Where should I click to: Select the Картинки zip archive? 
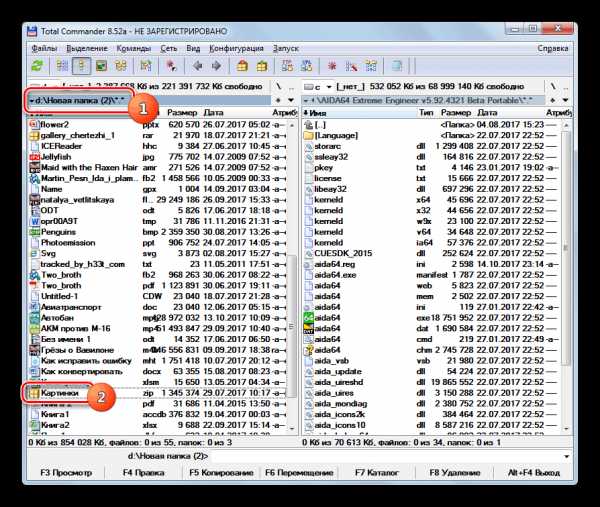tap(158, 393)
